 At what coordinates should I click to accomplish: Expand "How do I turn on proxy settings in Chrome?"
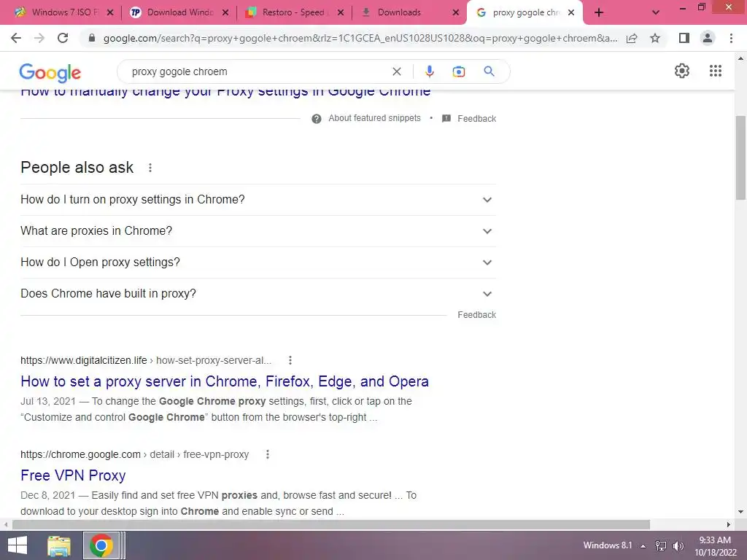tap(258, 200)
